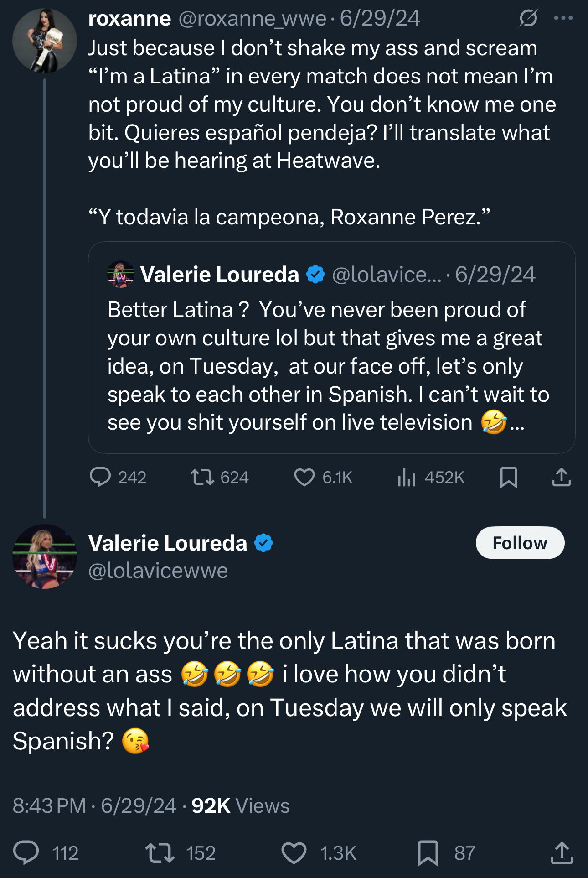588x878 pixels.
Task: Follow Valerie Loureda
Action: [520, 543]
